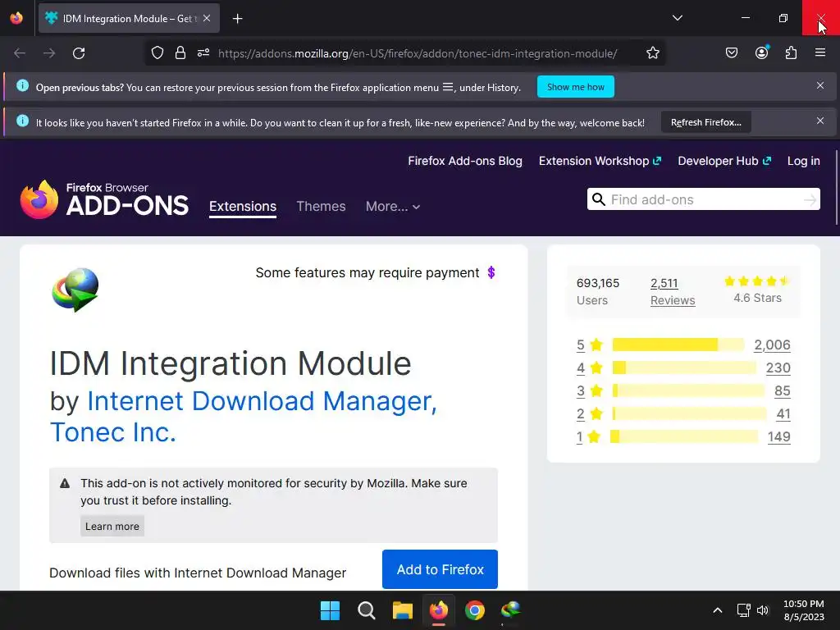
Task: Open the tracking protection shield icon
Action: (157, 53)
